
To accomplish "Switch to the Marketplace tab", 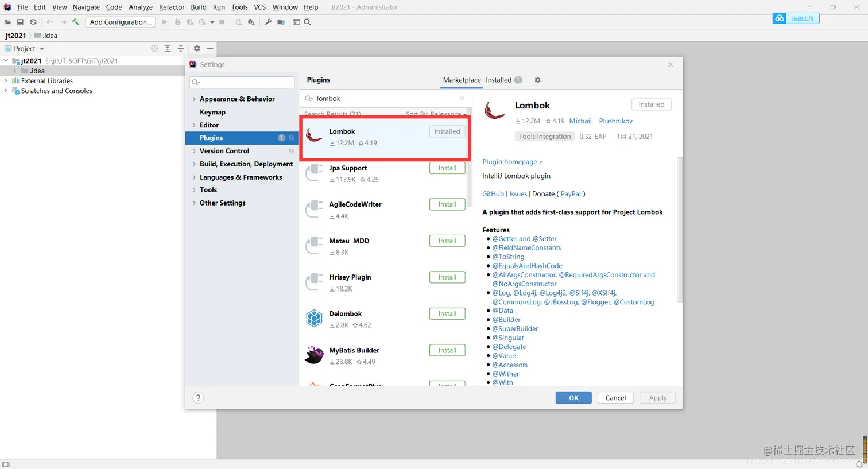I will point(462,80).
